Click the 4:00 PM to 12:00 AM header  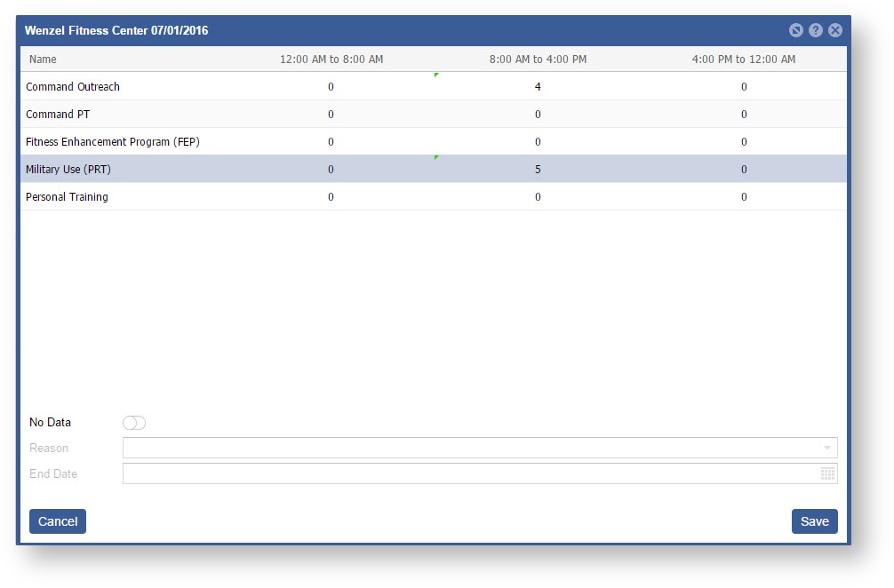[x=744, y=60]
